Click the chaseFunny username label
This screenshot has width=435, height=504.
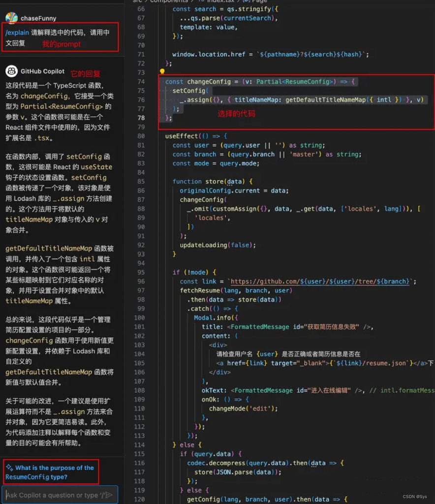pyautogui.click(x=38, y=18)
